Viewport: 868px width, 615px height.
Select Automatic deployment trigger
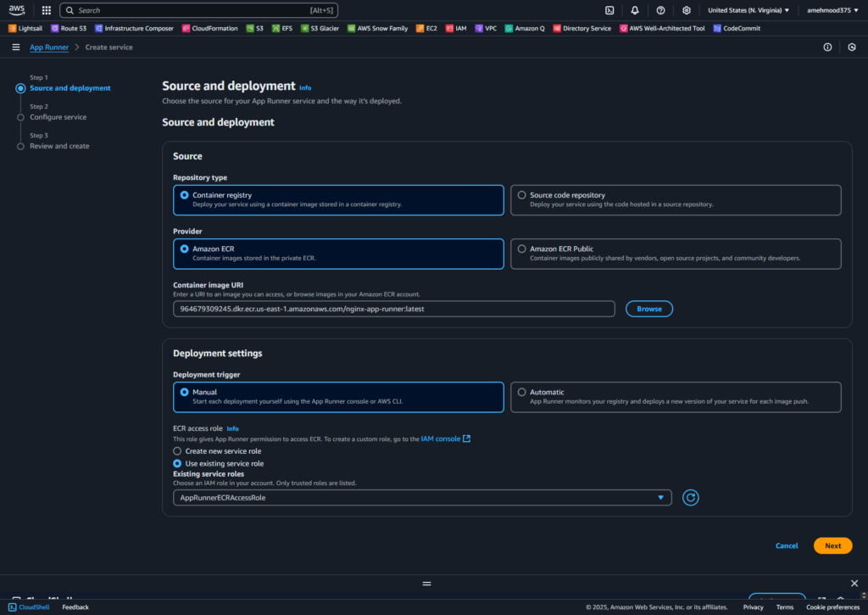[x=676, y=397]
